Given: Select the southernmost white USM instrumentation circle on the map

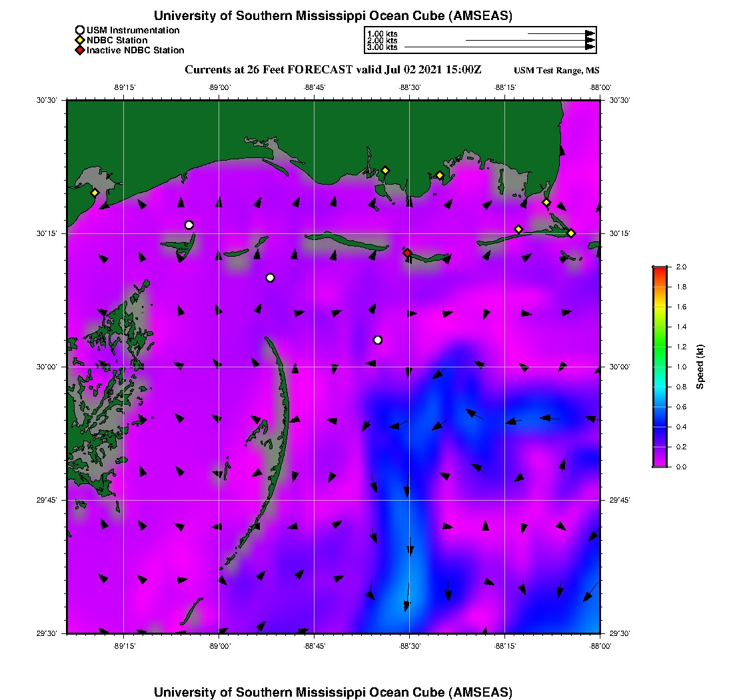Looking at the screenshot, I should (x=378, y=340).
